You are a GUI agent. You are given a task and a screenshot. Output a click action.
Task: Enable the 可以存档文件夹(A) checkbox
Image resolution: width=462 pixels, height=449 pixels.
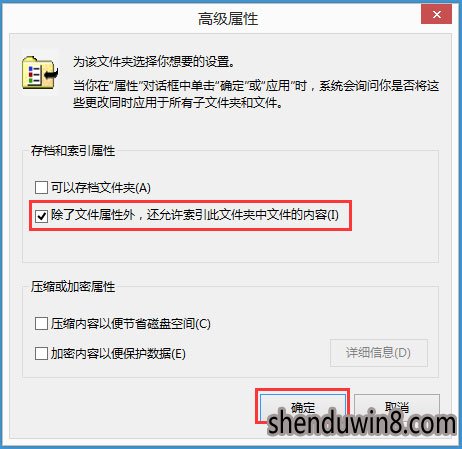[41, 187]
